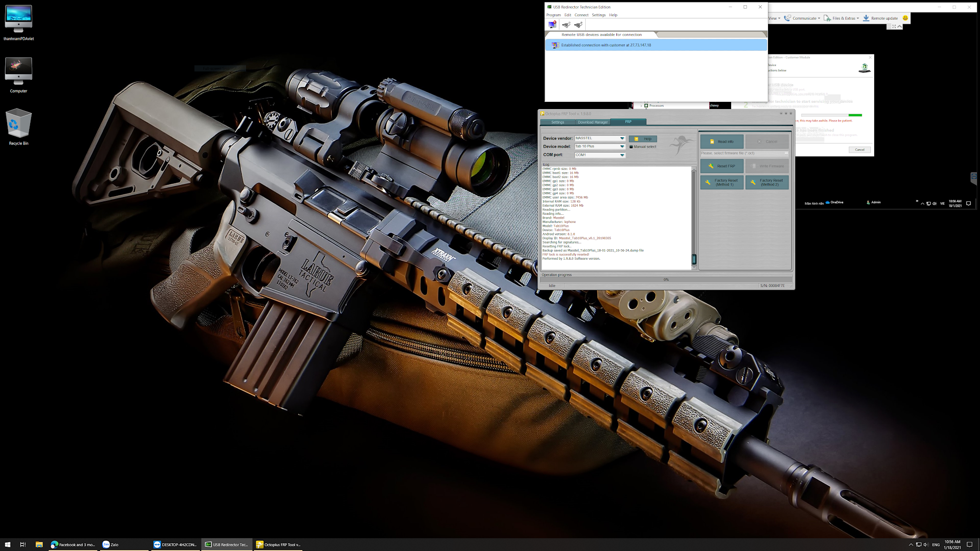Click the TeamViewer smiley feedback icon
The height and width of the screenshot is (551, 980).
(x=905, y=18)
